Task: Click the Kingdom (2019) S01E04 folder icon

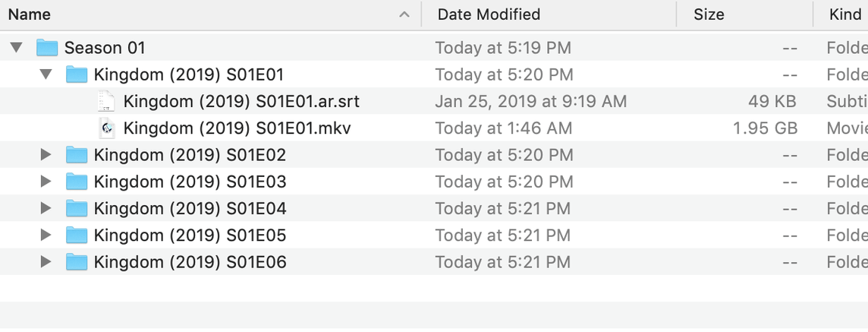Action: coord(77,209)
